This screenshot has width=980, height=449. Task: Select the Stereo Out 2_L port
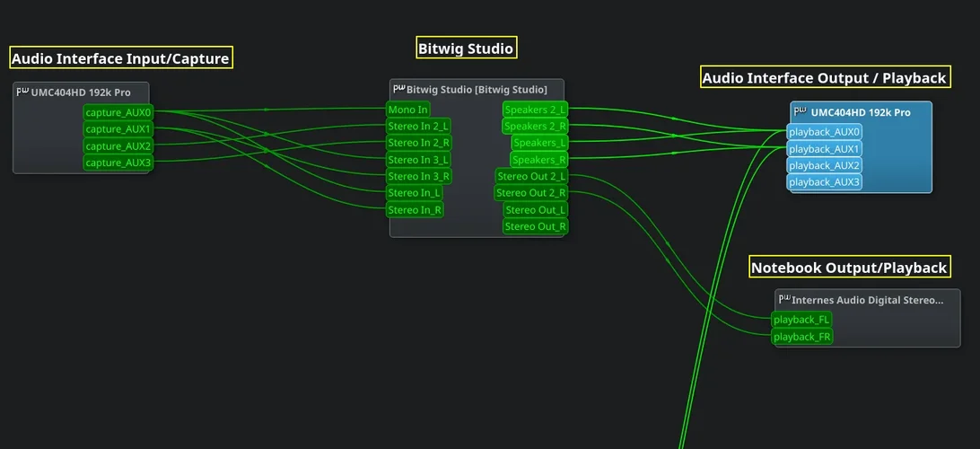[x=531, y=176]
